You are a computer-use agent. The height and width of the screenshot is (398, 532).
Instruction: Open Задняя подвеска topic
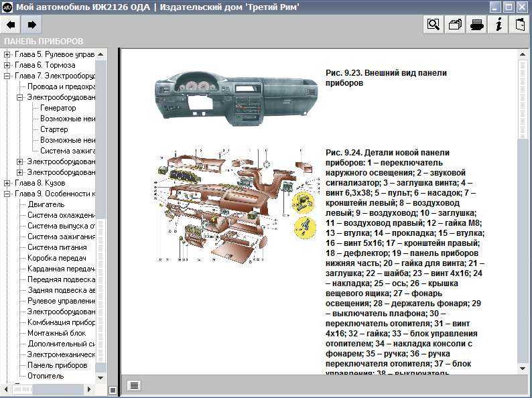pos(61,290)
